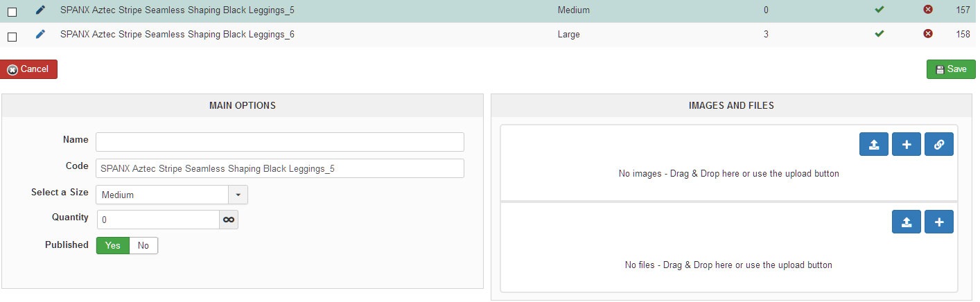Click the IMAGES AND FILES panel header

(731, 105)
